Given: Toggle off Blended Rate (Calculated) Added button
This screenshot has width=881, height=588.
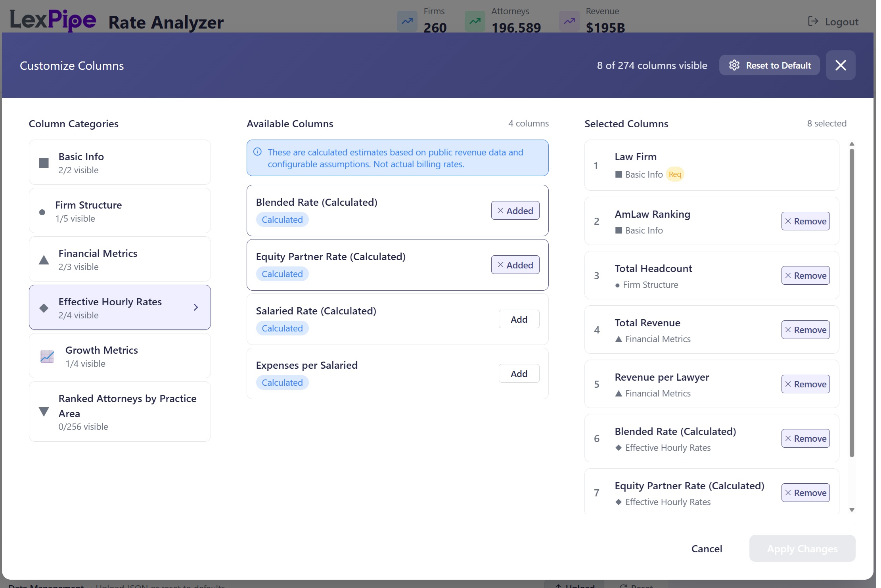Looking at the screenshot, I should pyautogui.click(x=515, y=211).
